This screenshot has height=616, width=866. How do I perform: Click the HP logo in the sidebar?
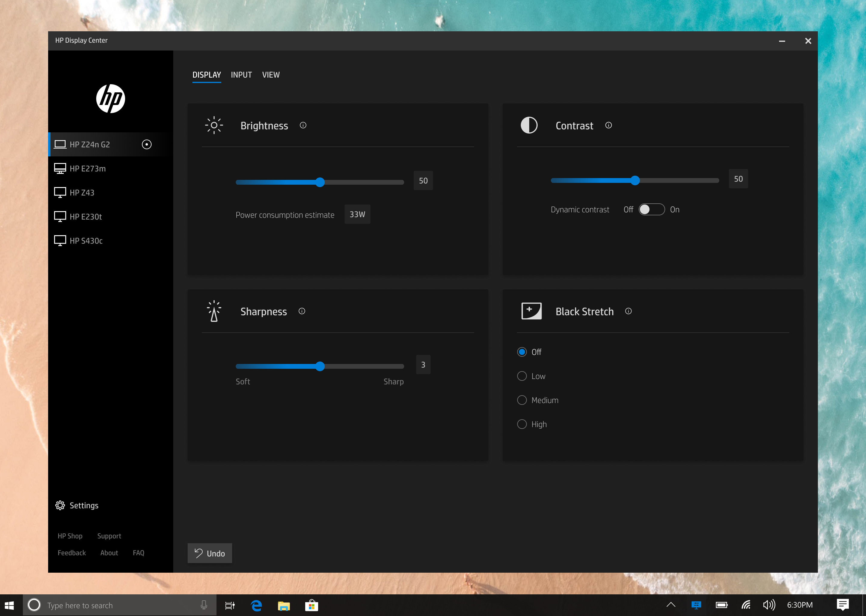pyautogui.click(x=110, y=99)
